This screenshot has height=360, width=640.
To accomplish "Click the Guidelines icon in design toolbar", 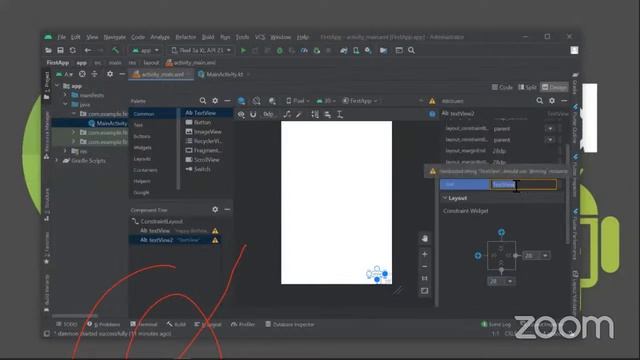I will coord(340,115).
